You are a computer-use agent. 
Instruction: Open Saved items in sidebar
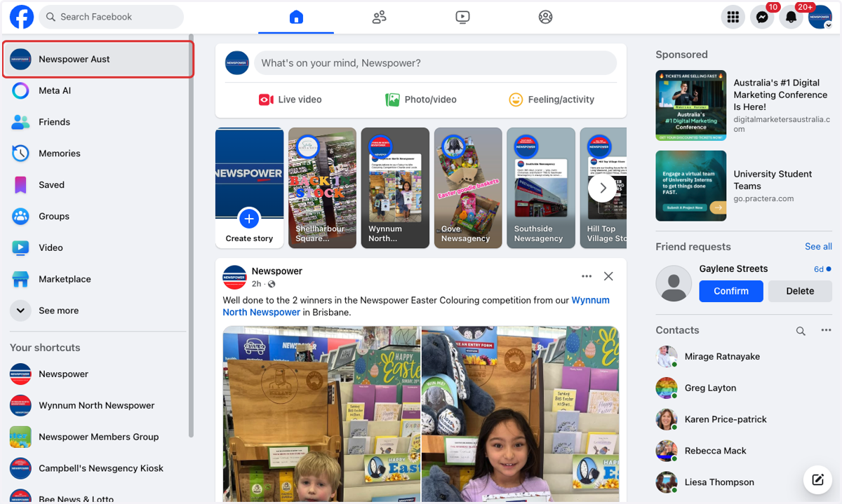[x=98, y=185]
